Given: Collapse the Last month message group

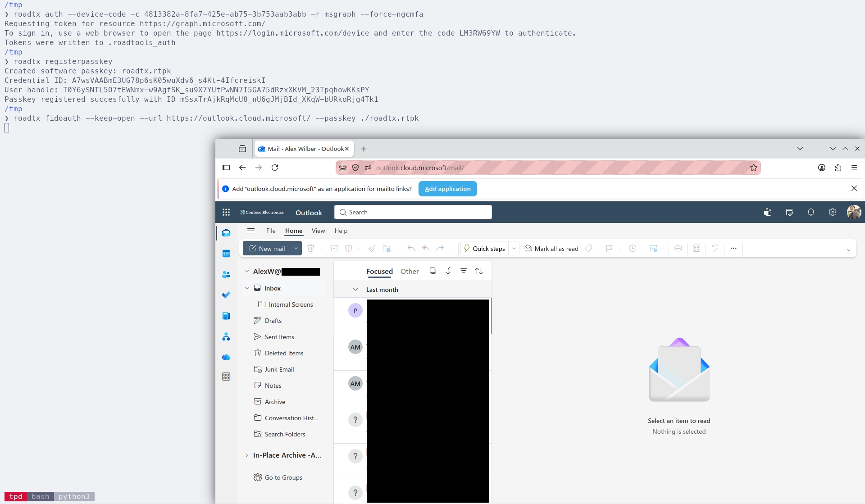Looking at the screenshot, I should pyautogui.click(x=355, y=289).
